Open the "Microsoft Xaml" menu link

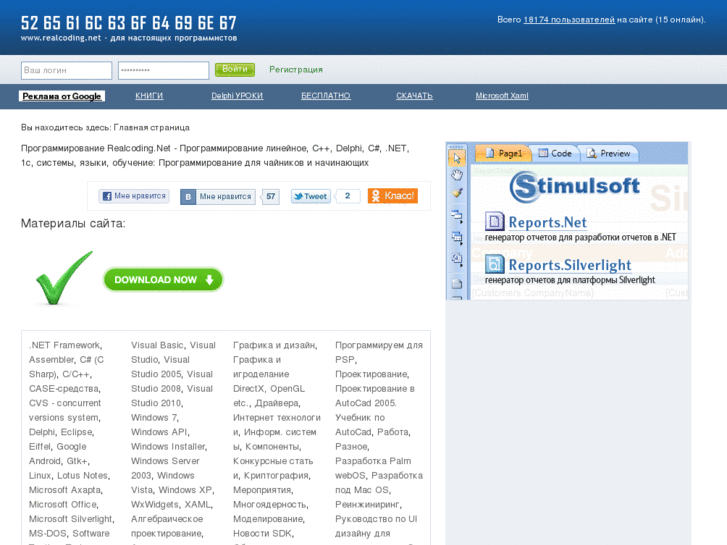[502, 96]
